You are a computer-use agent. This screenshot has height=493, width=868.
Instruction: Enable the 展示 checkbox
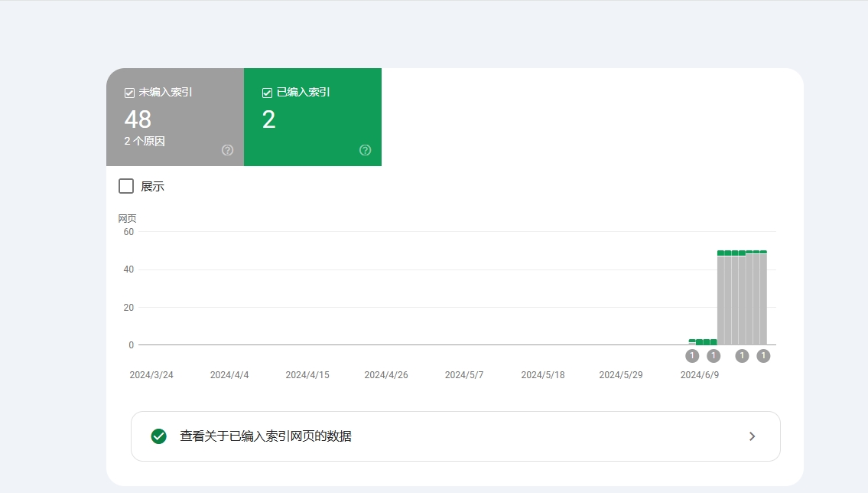click(126, 186)
